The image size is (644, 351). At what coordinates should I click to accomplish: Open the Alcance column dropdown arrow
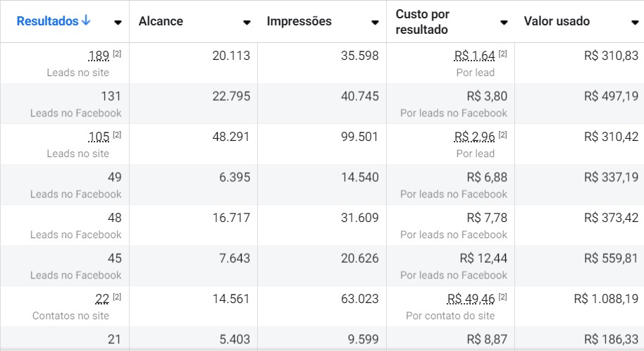(247, 23)
